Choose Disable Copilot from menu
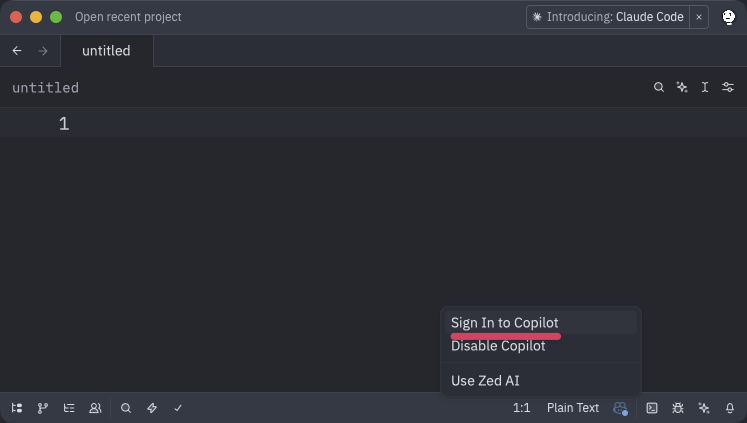 coord(498,346)
